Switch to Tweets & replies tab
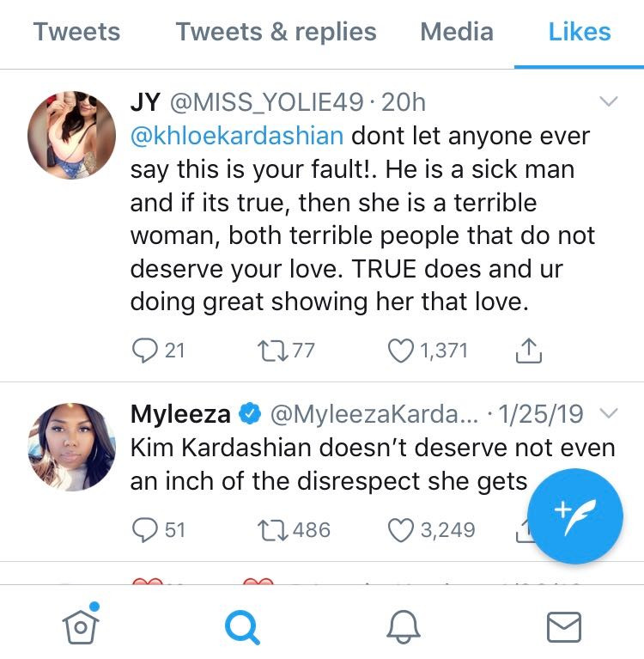Screen dimensions: 644x659 tap(276, 33)
